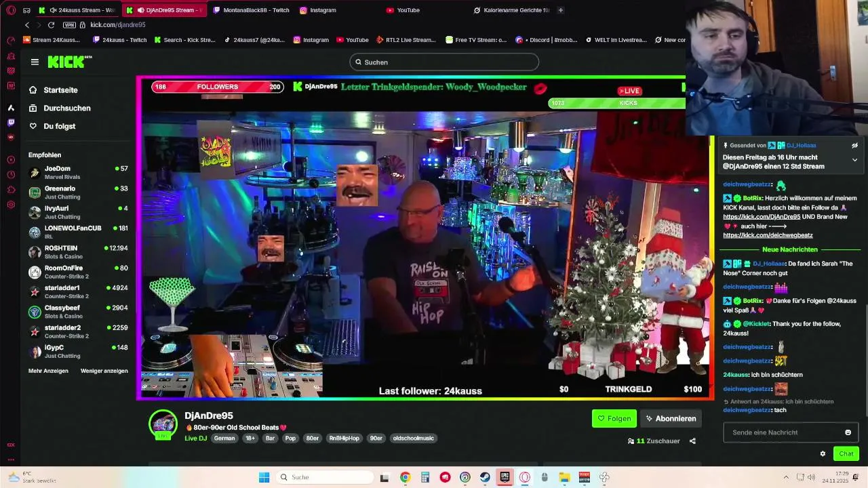
Task: Send message with Chat button
Action: [x=846, y=454]
